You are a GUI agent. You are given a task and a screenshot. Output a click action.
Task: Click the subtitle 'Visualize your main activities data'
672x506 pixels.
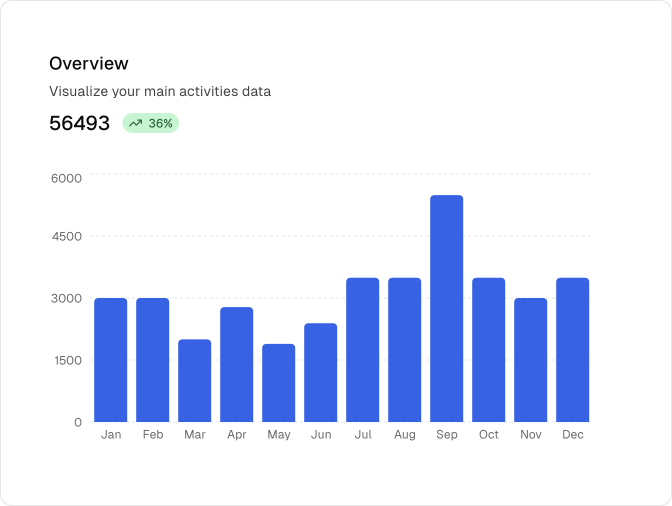(160, 91)
